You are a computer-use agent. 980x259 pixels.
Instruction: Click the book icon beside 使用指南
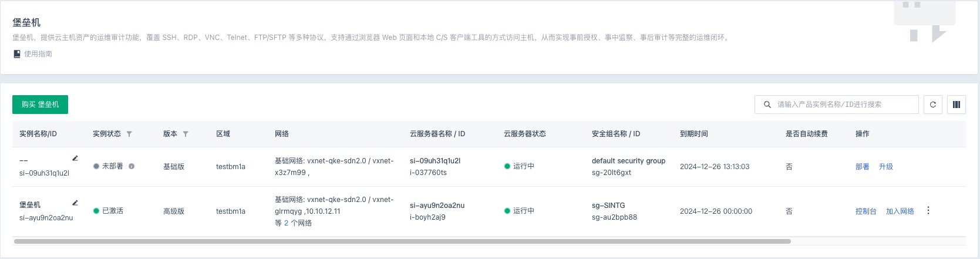tap(17, 54)
